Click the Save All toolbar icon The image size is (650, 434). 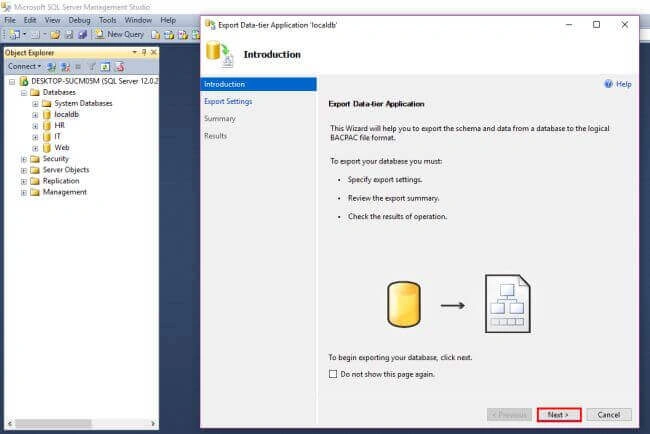pyautogui.click(x=82, y=34)
